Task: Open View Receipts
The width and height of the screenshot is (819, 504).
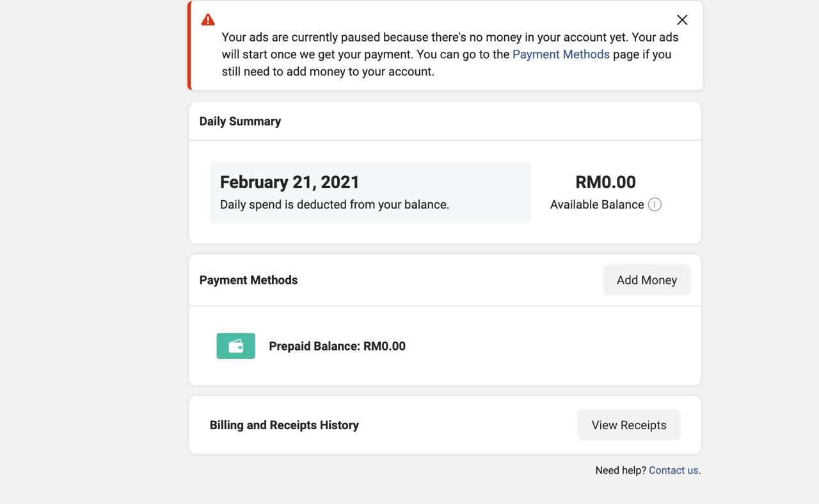Action: coord(629,425)
